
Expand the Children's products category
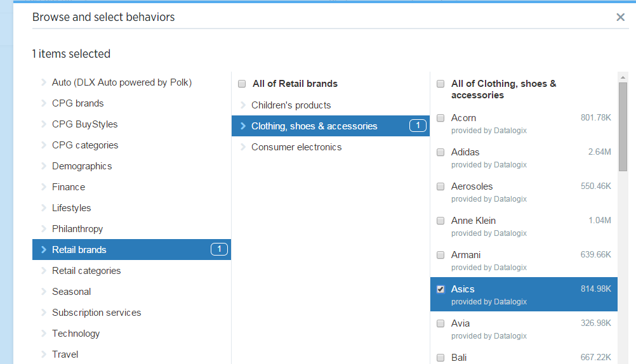pos(291,105)
